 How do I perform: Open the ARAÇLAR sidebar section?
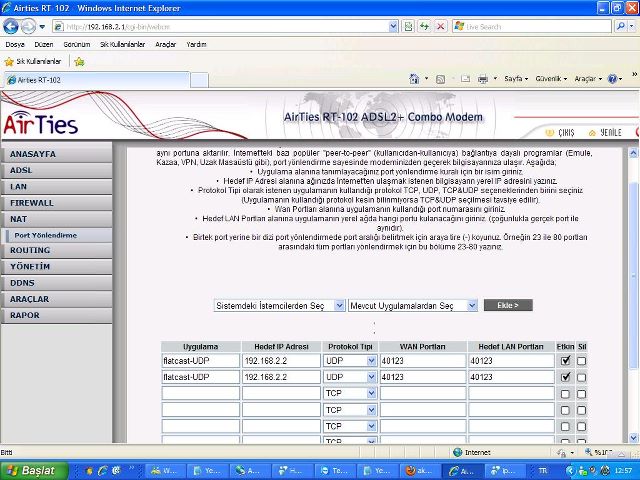(56, 300)
